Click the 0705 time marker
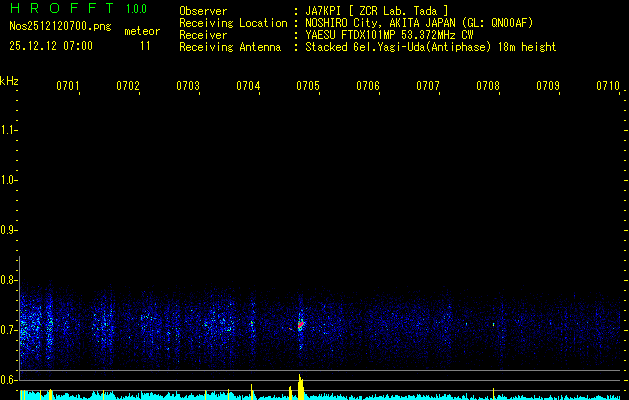This screenshot has height=400, width=629. coord(308,87)
